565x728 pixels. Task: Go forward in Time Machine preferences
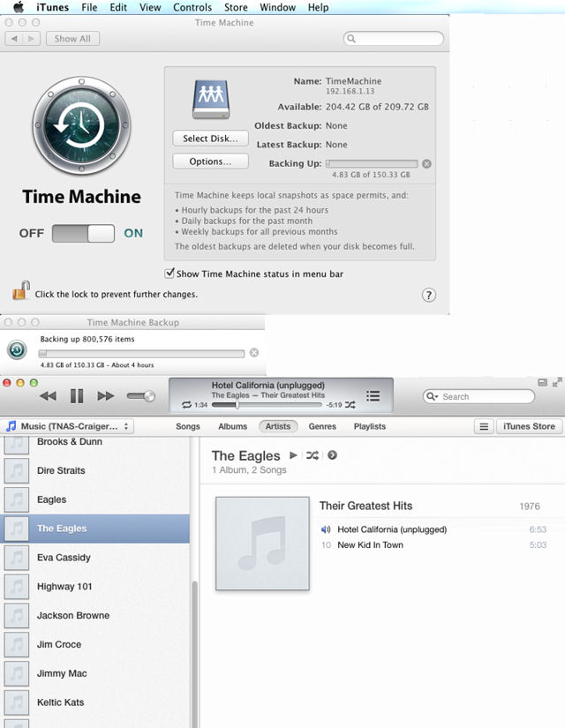coord(31,39)
